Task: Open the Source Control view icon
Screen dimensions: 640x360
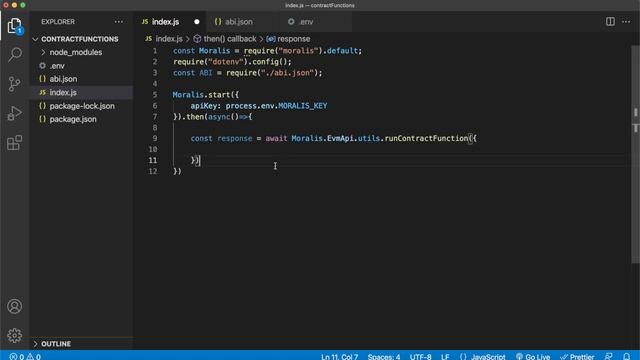Action: coord(15,84)
